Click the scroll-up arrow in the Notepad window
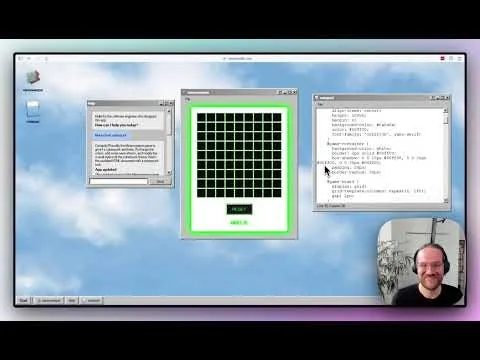This screenshot has height=360, width=480. (x=446, y=110)
